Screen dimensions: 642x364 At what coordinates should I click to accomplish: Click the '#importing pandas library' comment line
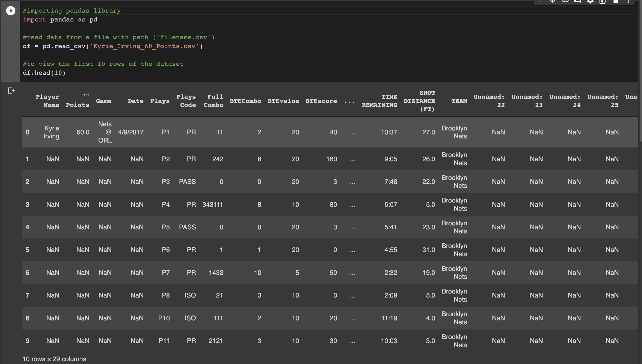pos(72,11)
